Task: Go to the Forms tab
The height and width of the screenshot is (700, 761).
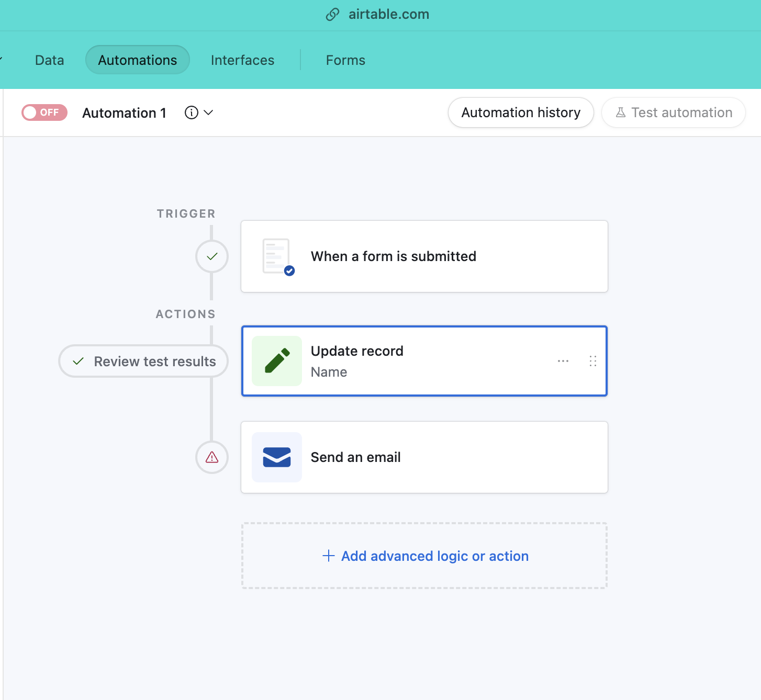Action: pyautogui.click(x=345, y=60)
